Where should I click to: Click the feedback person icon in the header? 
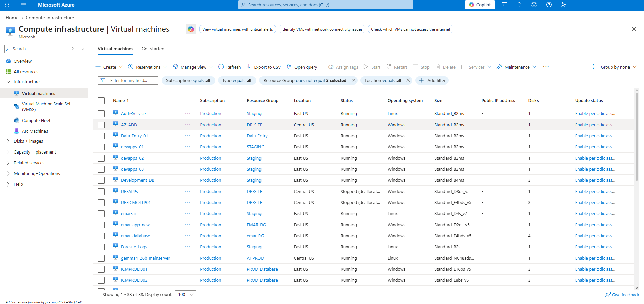(564, 5)
